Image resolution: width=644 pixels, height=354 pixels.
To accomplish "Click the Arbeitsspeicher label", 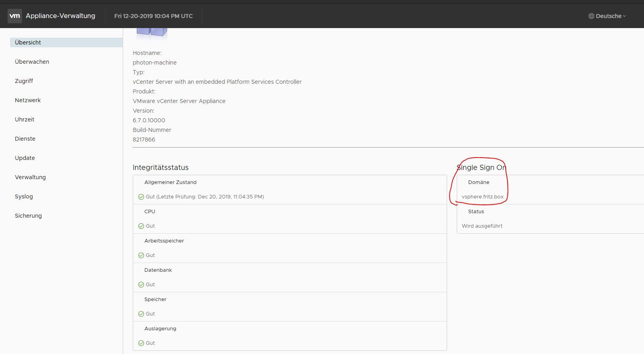I will [164, 241].
